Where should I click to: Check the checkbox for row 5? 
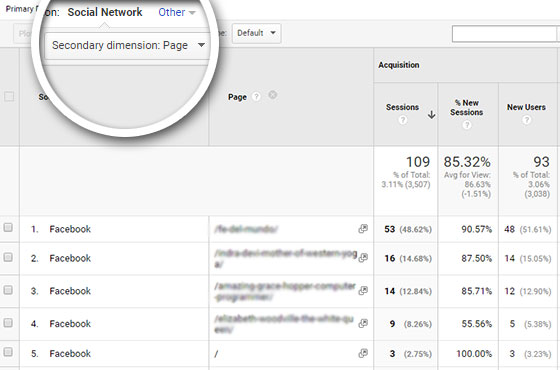click(x=8, y=352)
